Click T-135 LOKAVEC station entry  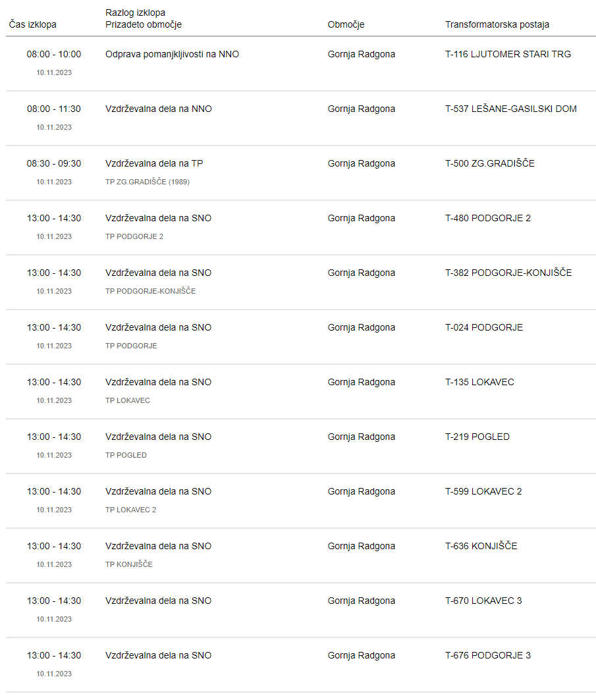click(x=479, y=382)
